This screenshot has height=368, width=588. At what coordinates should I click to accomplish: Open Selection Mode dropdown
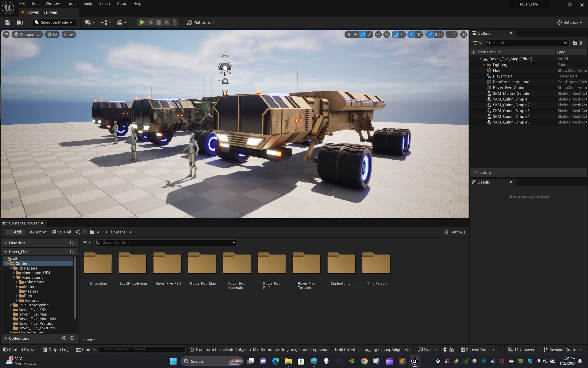coord(54,22)
